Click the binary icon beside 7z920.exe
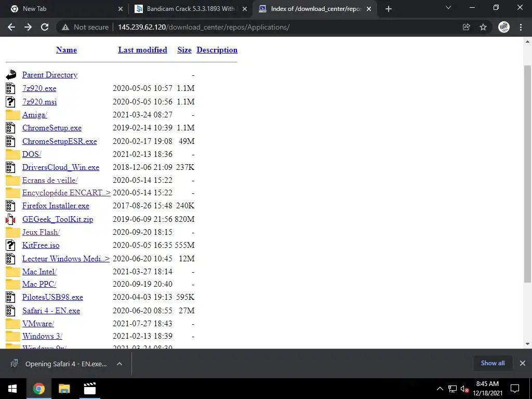The image size is (532, 399). (10, 88)
